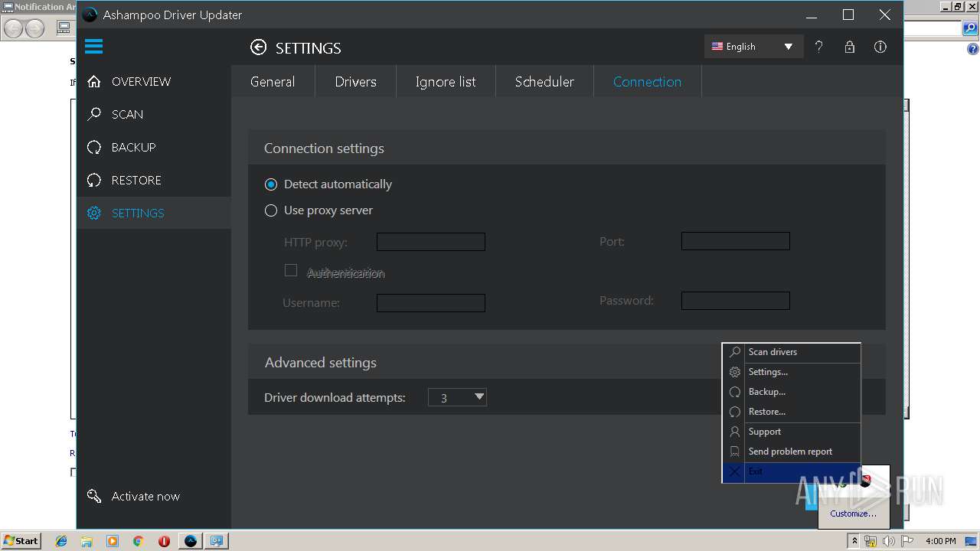This screenshot has height=551, width=980.
Task: Select the Connection tab
Action: (x=647, y=82)
